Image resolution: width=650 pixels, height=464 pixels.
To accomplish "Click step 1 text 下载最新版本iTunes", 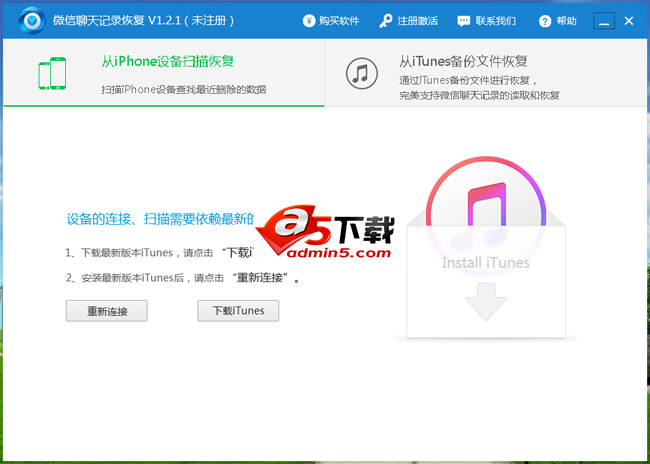I will click(x=127, y=253).
